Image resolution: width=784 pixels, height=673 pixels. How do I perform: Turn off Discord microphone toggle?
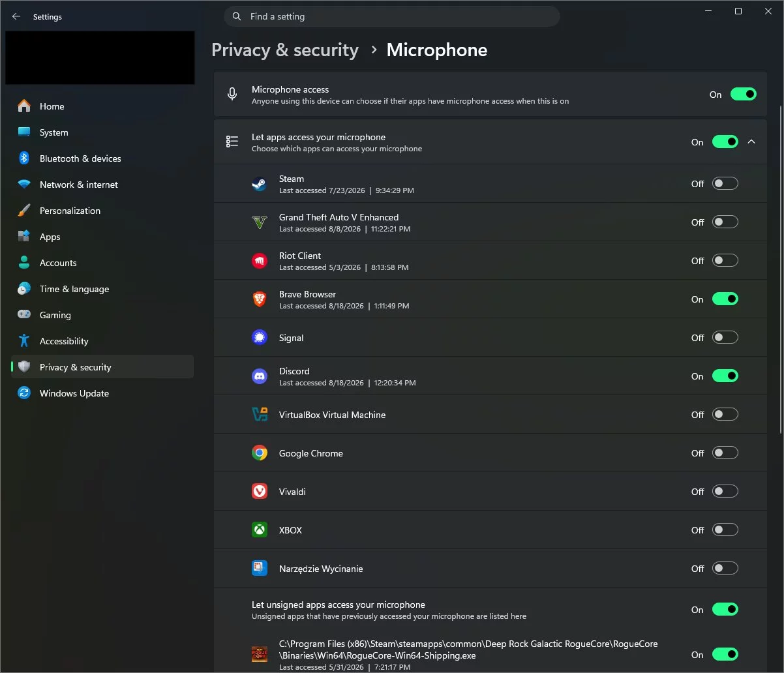725,376
